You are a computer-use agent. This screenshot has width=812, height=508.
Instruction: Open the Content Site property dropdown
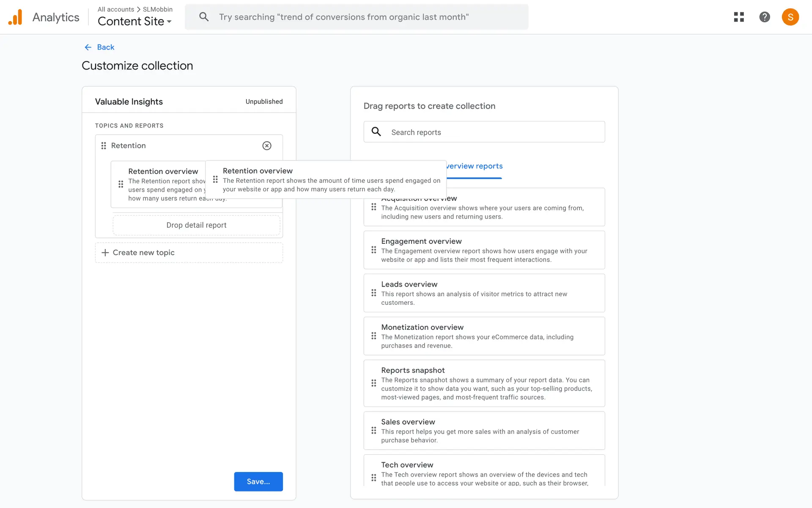(134, 21)
